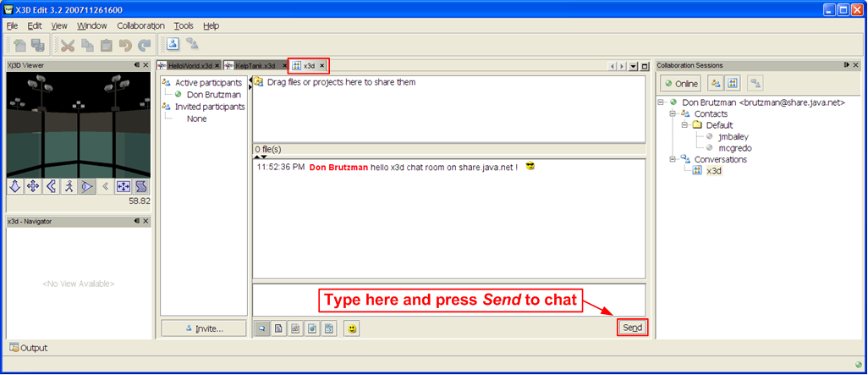868x375 pixels.
Task: Open the Collaboration menu
Action: 140,26
